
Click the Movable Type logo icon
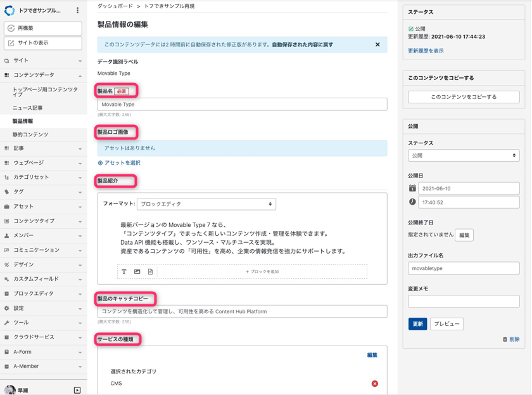[x=9, y=11]
